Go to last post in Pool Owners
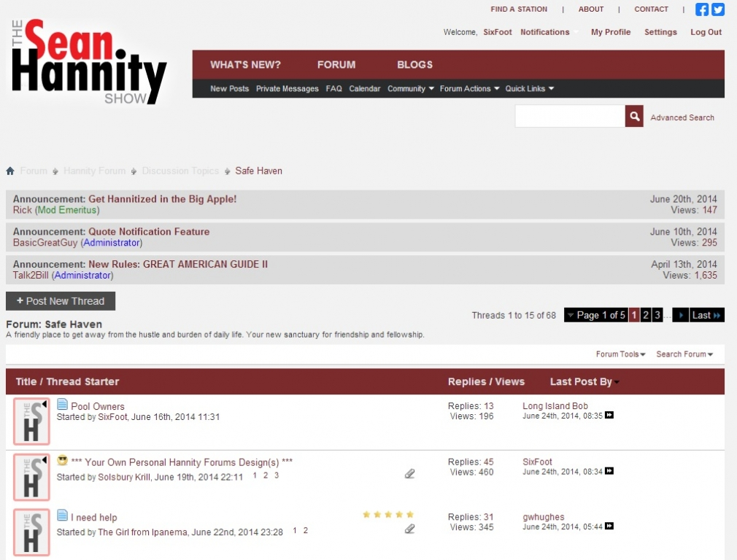Image resolution: width=737 pixels, height=560 pixels. pyautogui.click(x=609, y=415)
